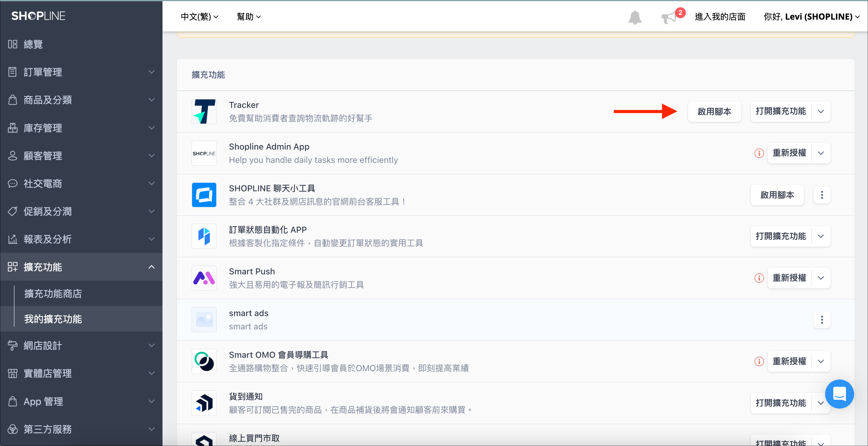Click the SHOPLINE logo in sidebar
This screenshot has width=868, height=446.
(x=38, y=16)
